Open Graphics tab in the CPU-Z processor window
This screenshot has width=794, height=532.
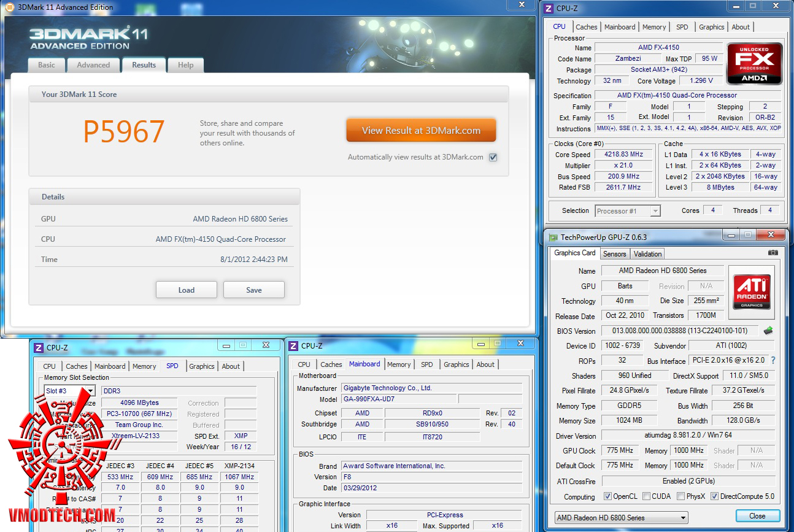(x=712, y=27)
